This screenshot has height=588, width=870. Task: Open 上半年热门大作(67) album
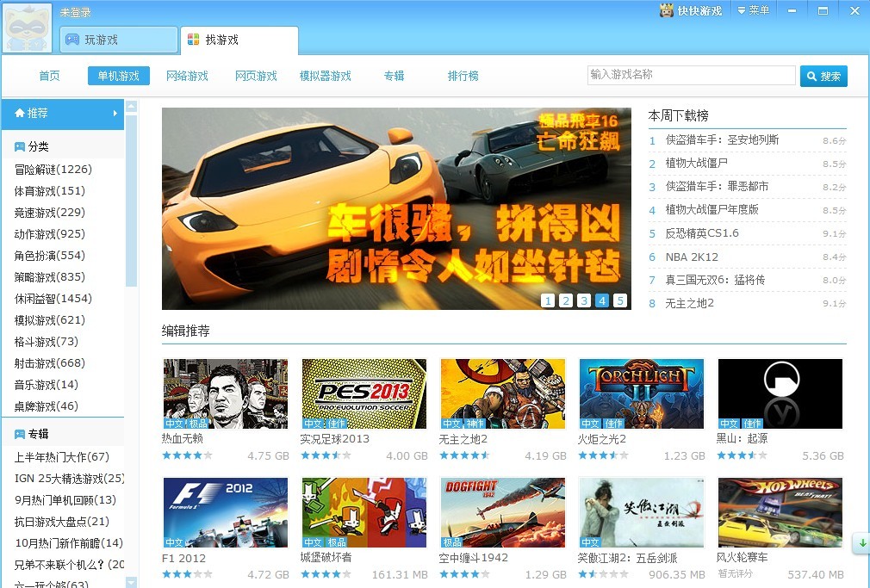(61, 457)
